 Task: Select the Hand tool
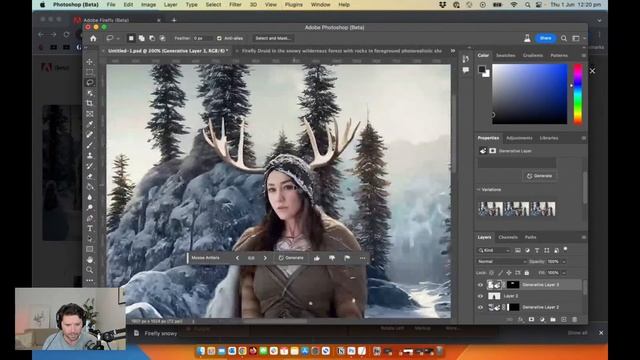tap(90, 260)
